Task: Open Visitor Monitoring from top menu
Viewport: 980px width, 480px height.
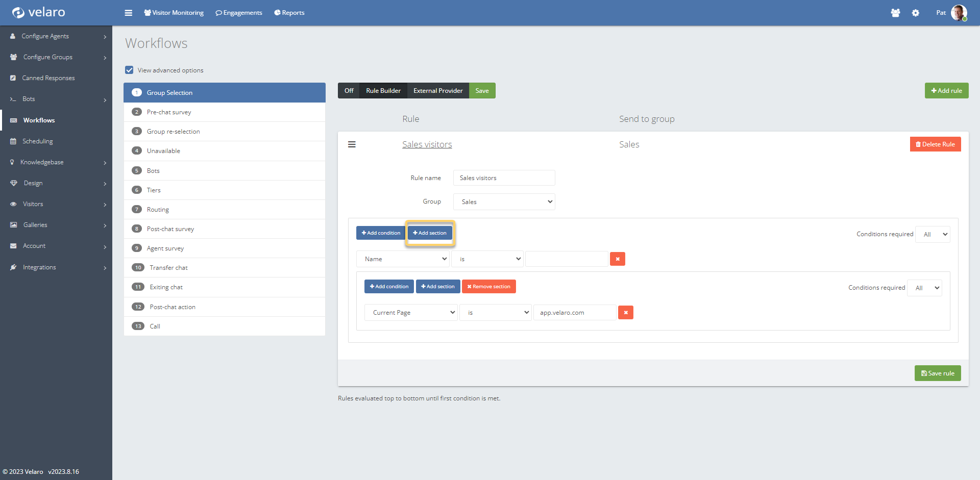Action: click(x=174, y=13)
